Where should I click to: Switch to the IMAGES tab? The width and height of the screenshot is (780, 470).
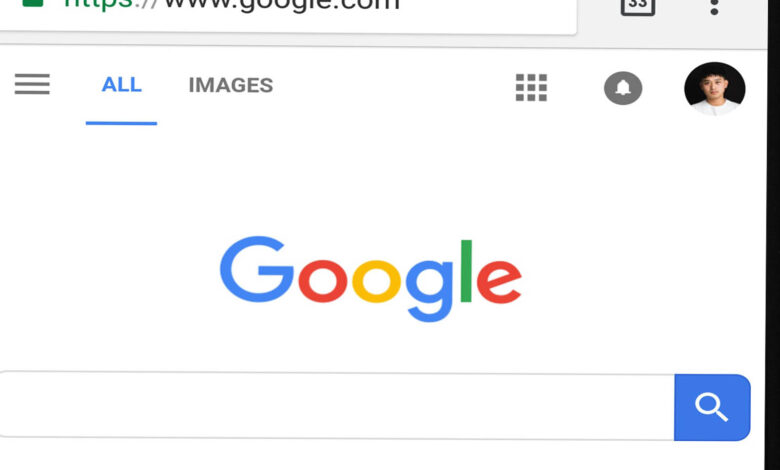[x=231, y=85]
